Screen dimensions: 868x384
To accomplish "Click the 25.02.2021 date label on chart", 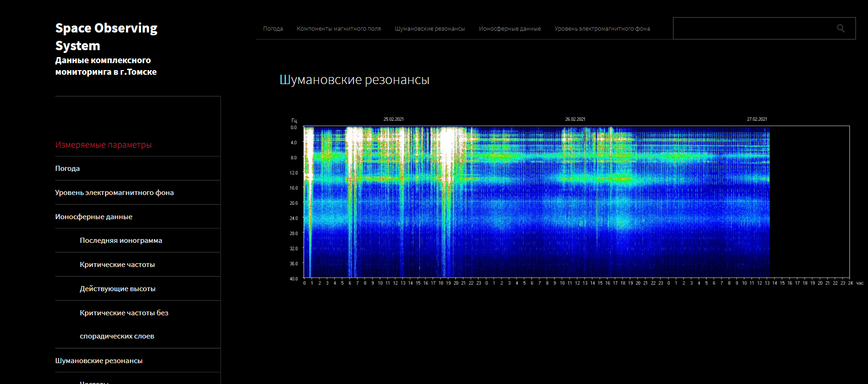I will pyautogui.click(x=394, y=119).
